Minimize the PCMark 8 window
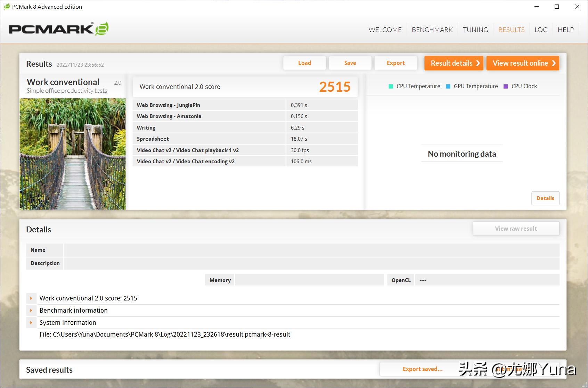This screenshot has height=388, width=588. point(537,7)
